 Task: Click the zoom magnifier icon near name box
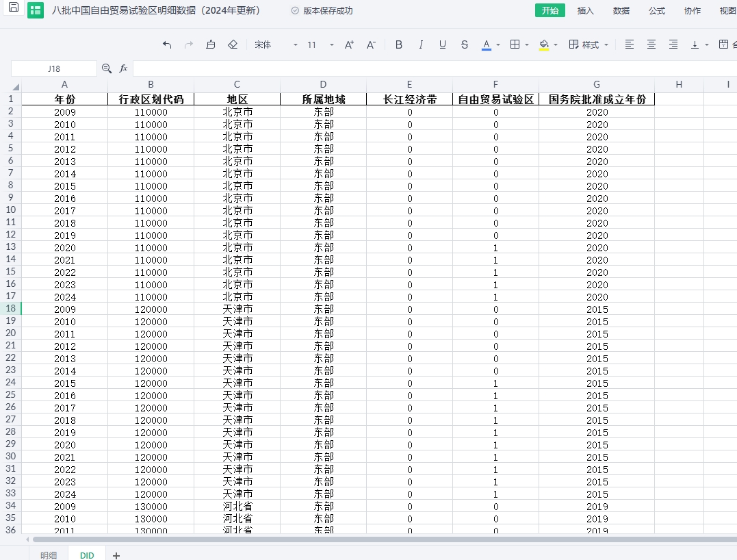coord(107,68)
